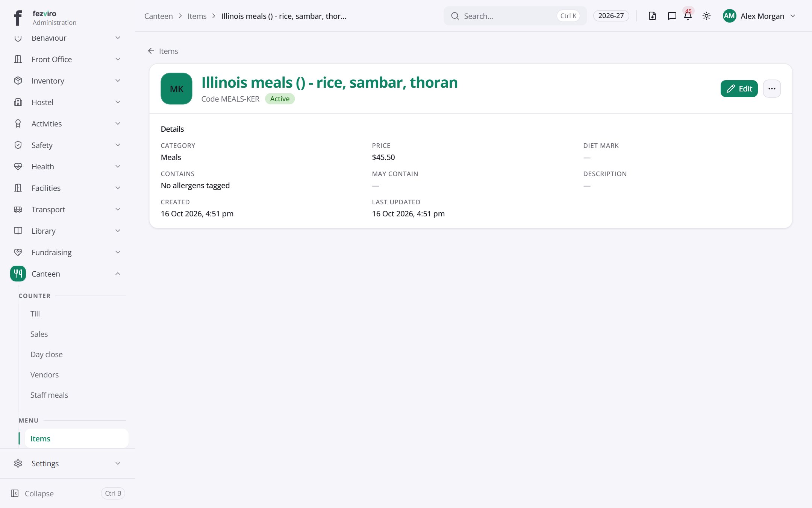
Task: Click the Alex Morgan AM avatar
Action: point(729,16)
